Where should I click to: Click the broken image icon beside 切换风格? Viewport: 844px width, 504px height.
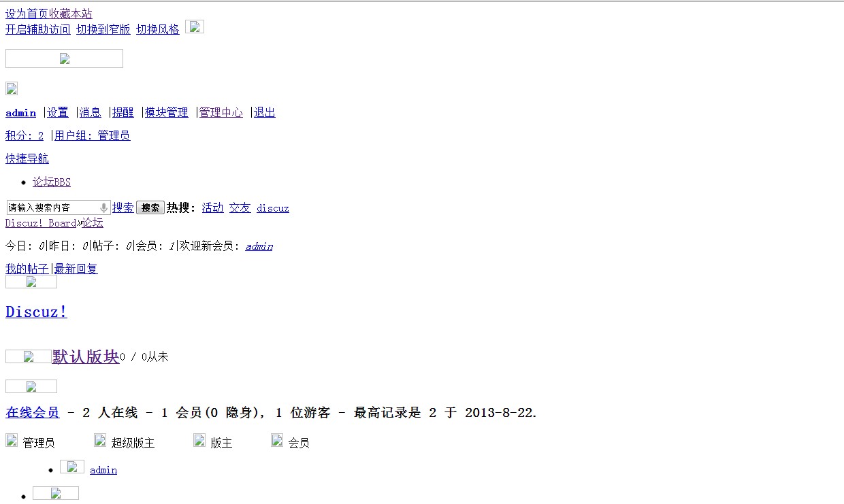pos(195,27)
